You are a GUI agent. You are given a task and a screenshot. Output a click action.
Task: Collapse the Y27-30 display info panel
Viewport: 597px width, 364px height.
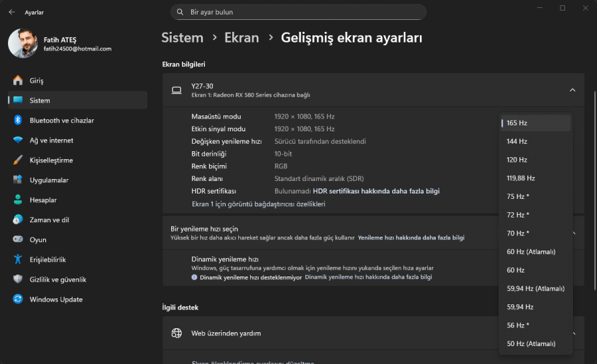(x=572, y=90)
